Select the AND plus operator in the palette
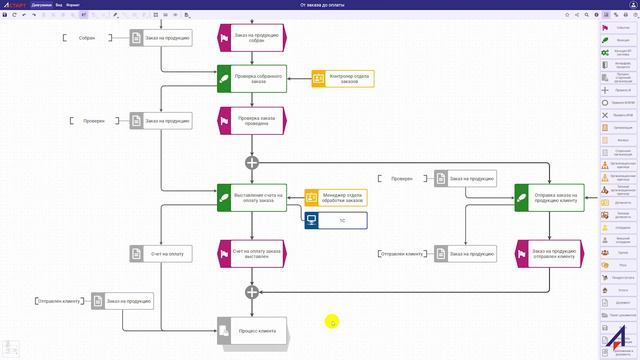The height and width of the screenshot is (360, 640). coord(618,90)
